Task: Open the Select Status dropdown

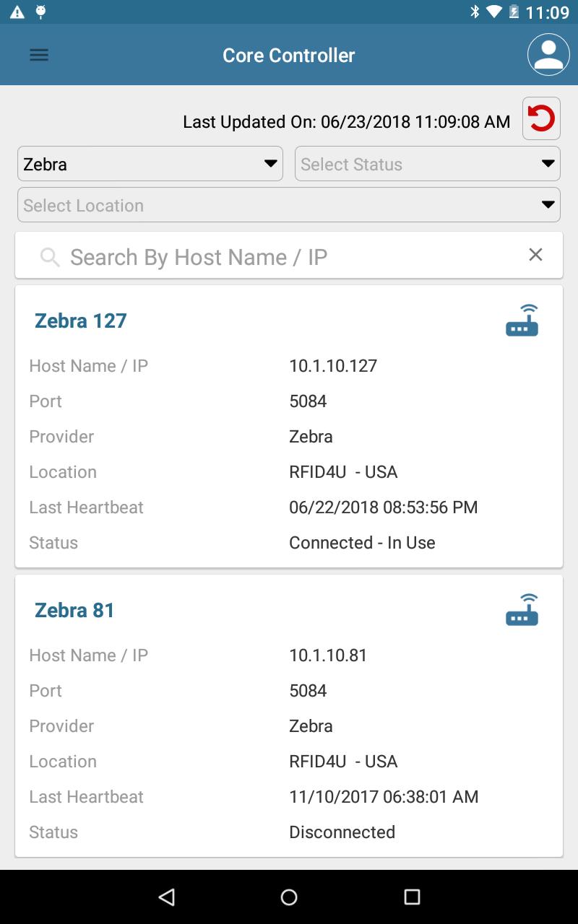Action: tap(428, 164)
